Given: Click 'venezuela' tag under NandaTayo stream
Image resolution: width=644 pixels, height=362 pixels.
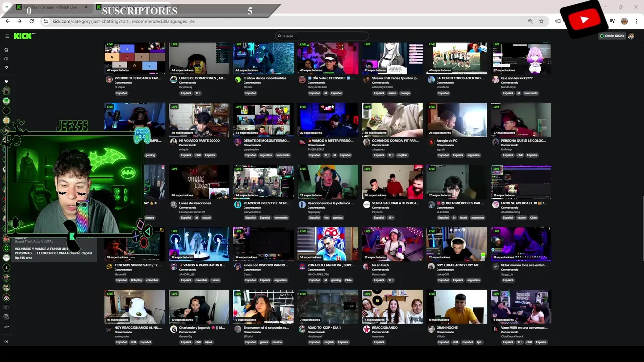Looking at the screenshot, I should [531, 93].
